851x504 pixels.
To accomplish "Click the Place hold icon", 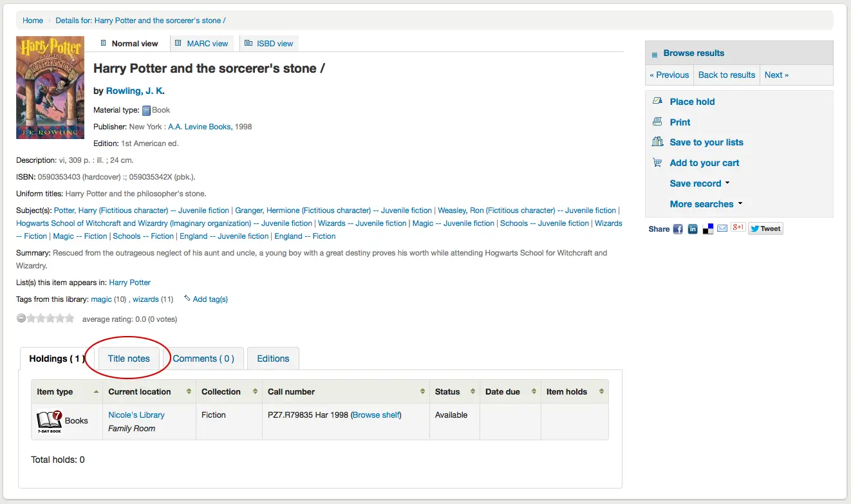I will (657, 101).
